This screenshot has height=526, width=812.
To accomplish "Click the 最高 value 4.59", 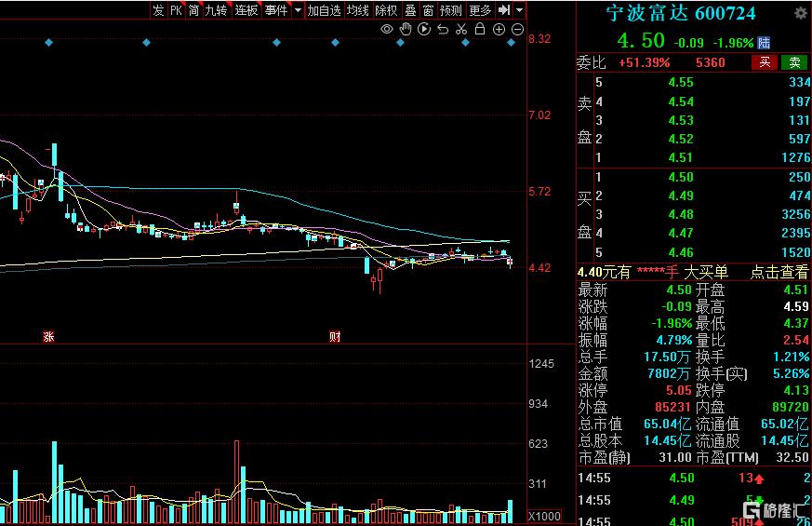I will click(796, 307).
